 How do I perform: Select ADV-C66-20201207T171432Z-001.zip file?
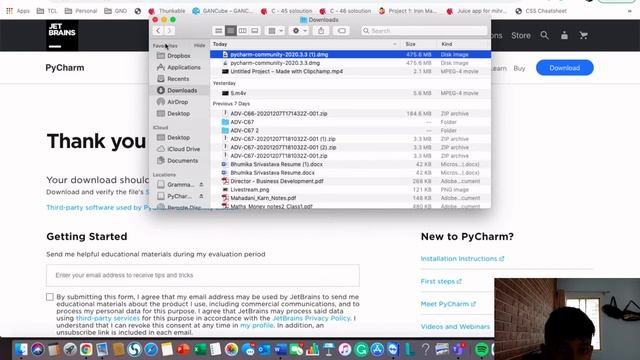click(350, 113)
